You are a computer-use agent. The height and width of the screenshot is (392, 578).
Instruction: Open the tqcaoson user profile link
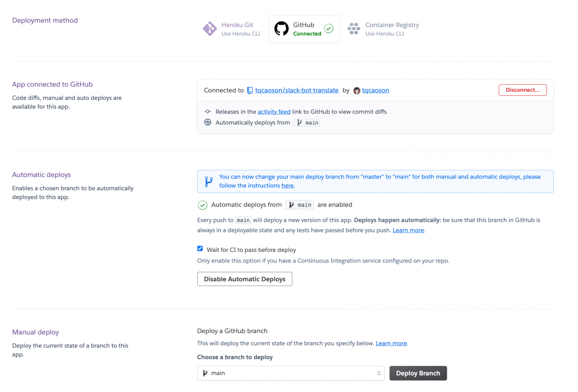coord(375,90)
